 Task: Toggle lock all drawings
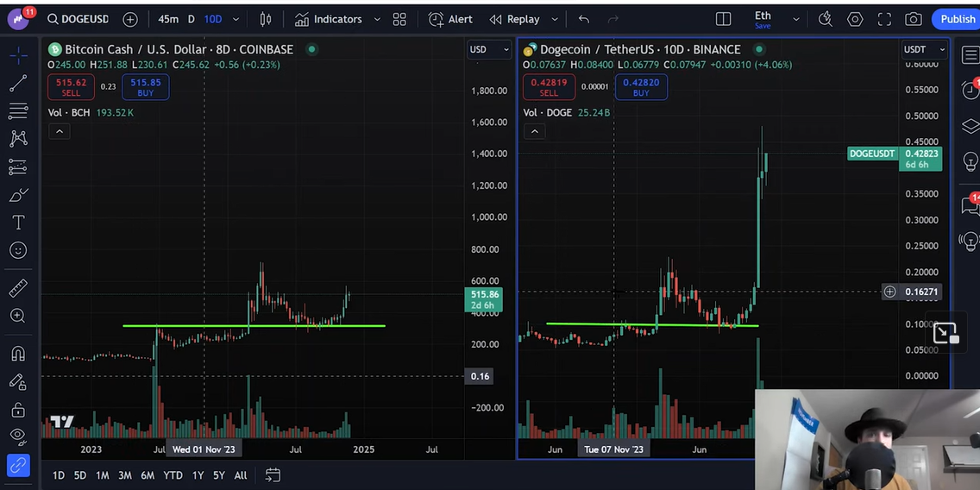[18, 410]
